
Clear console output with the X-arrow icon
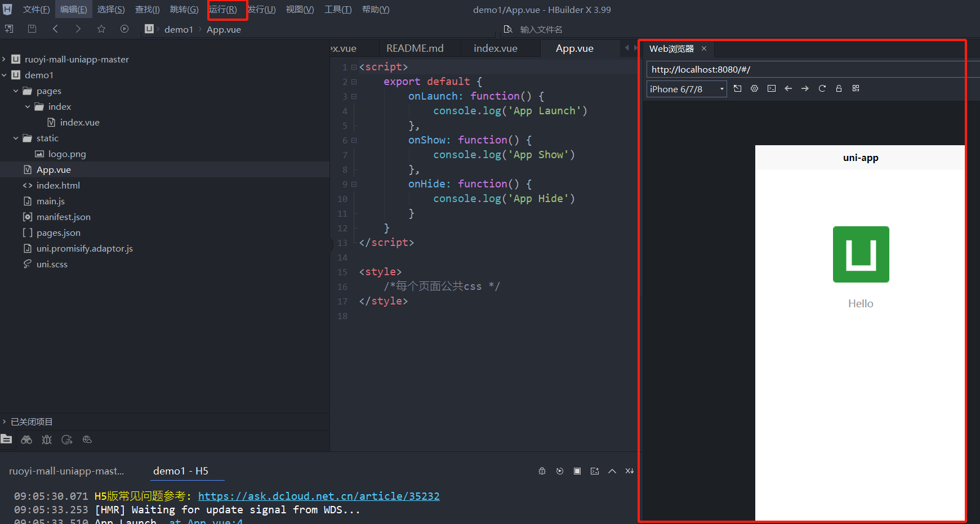coord(630,471)
